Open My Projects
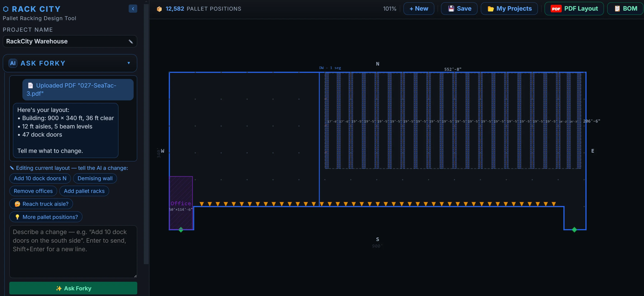The height and width of the screenshot is (296, 644). pyautogui.click(x=509, y=9)
